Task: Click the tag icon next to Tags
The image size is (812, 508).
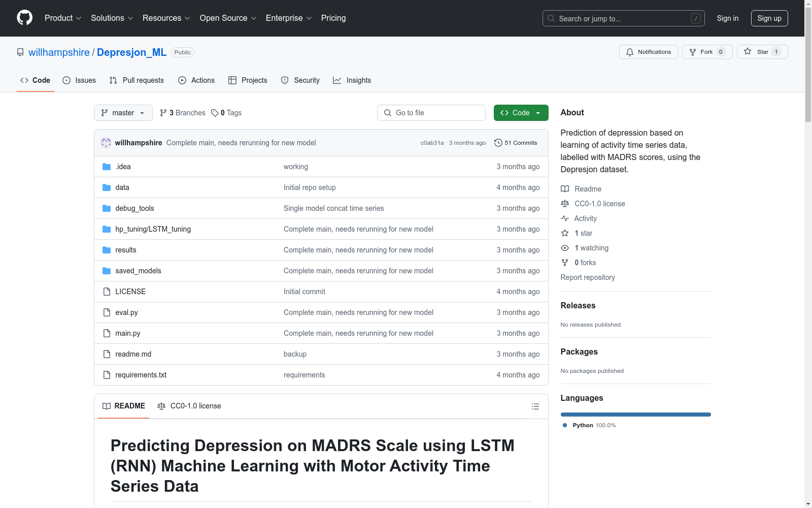Action: pyautogui.click(x=215, y=113)
